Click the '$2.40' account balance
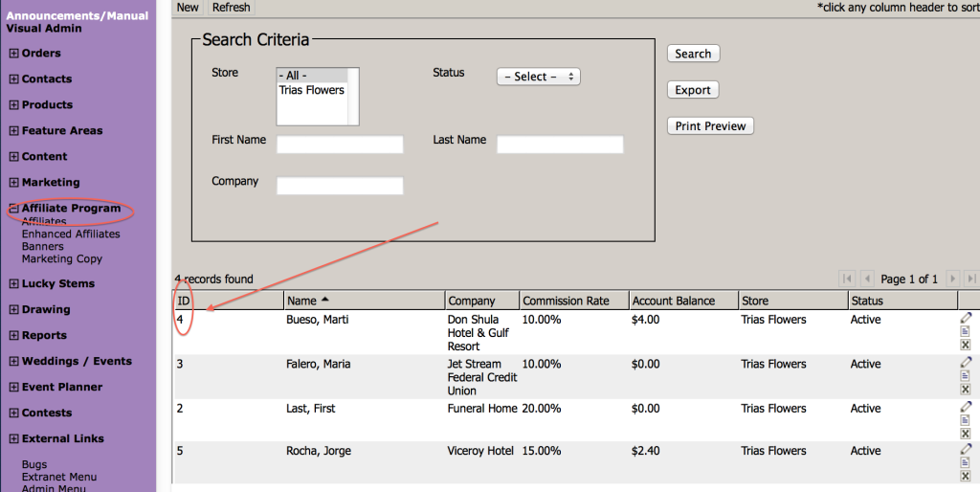 tap(646, 451)
